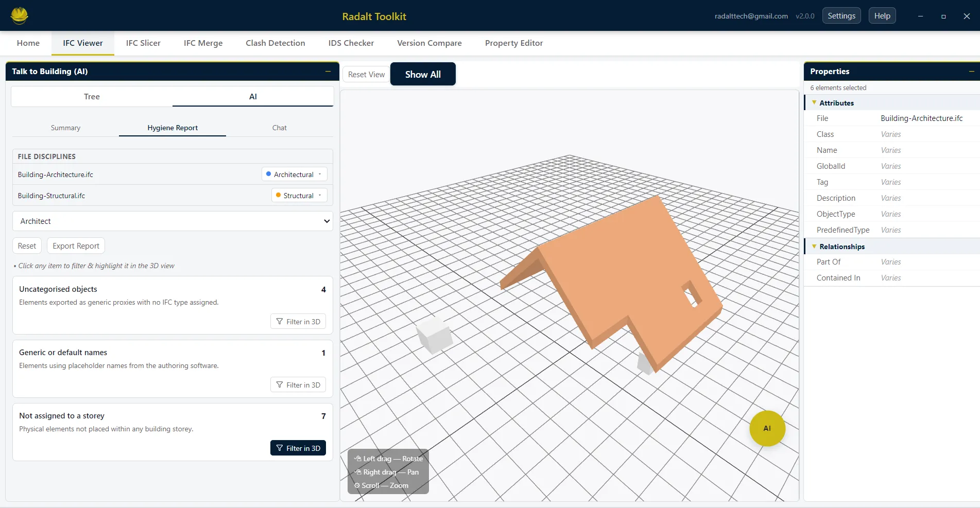Click the 6 elements selected status text
The height and width of the screenshot is (508, 980).
tap(838, 88)
